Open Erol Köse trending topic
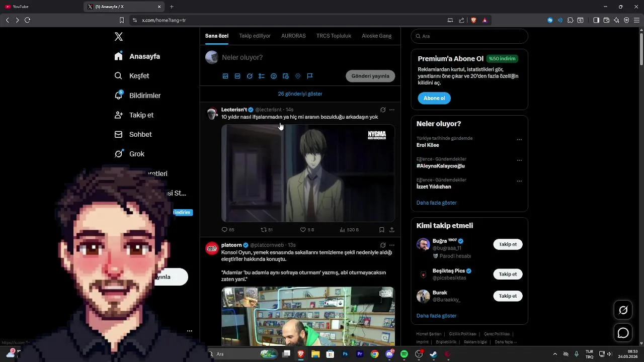This screenshot has width=644, height=362. [428, 145]
